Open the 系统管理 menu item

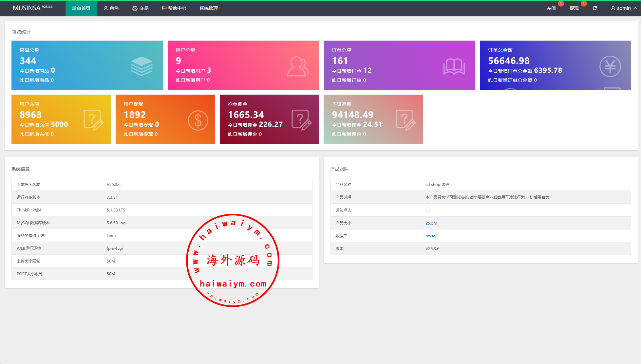209,8
